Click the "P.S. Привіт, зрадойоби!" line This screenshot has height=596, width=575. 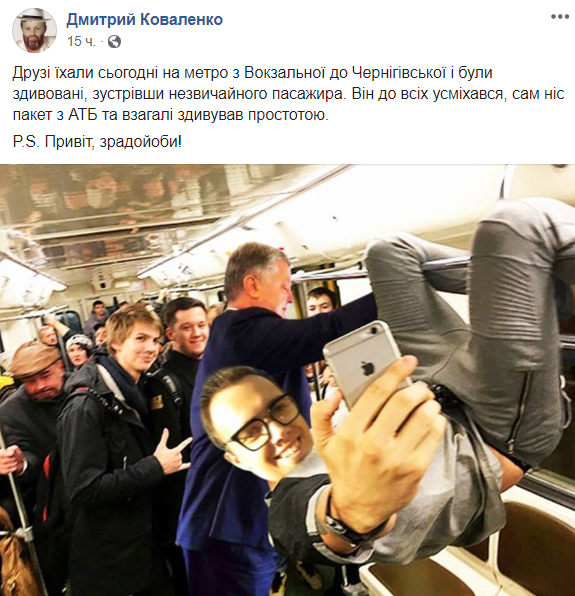(97, 142)
